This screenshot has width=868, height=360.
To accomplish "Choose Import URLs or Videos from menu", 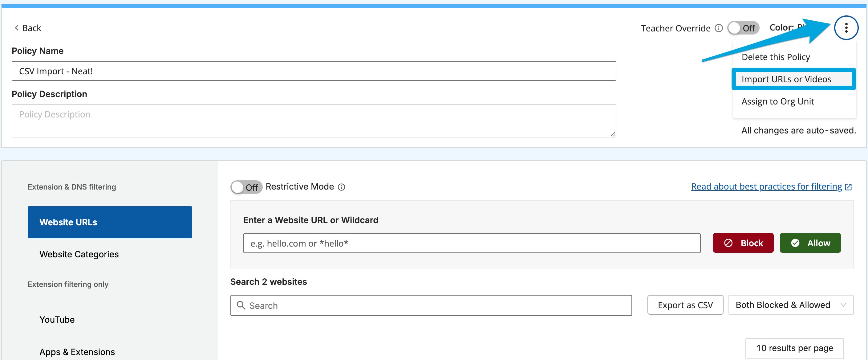I will pos(793,79).
